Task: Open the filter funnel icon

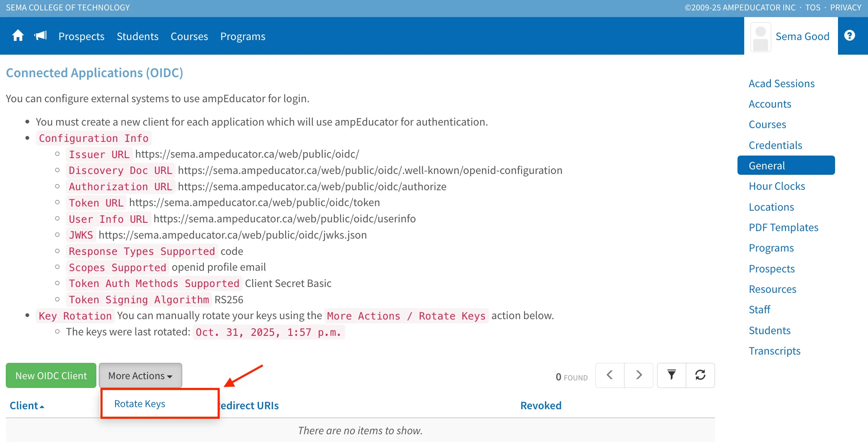Action: click(x=672, y=375)
